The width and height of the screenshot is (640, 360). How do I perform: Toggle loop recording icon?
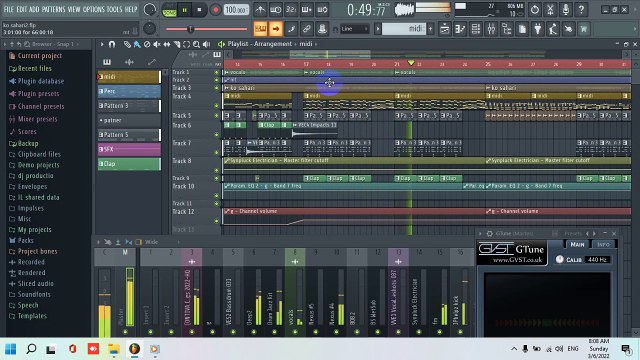(x=322, y=9)
